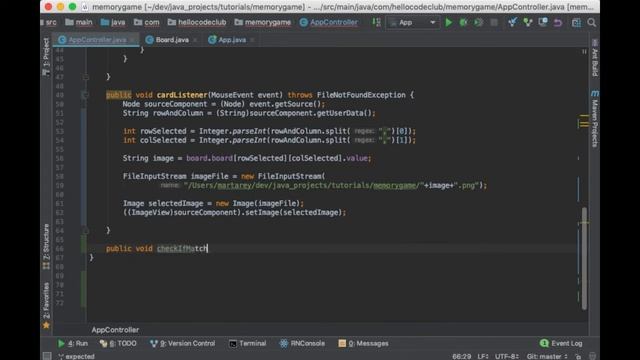
Task: Click fold end marker at line 64
Action: pyautogui.click(x=86, y=231)
